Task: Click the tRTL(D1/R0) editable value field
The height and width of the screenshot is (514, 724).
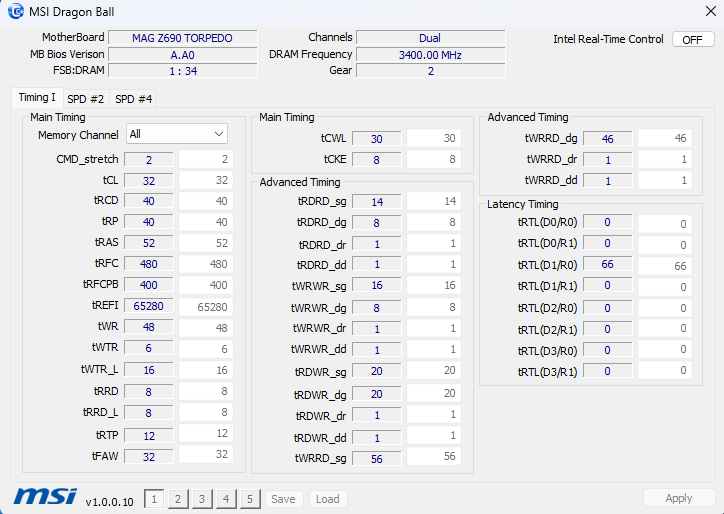Action: click(x=664, y=266)
